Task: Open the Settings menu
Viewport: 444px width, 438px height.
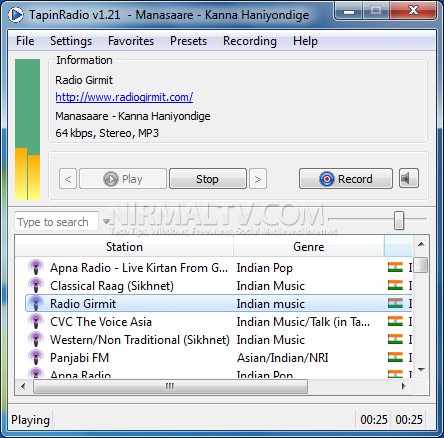Action: [71, 41]
